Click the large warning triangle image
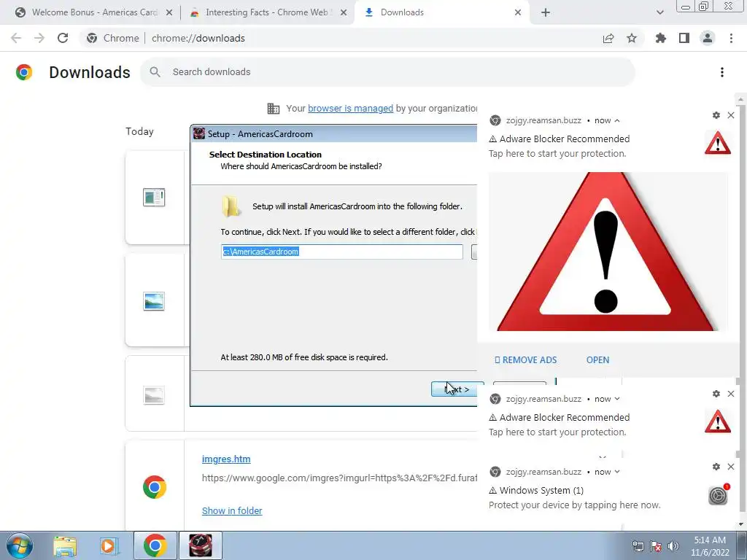The image size is (747, 560). tap(608, 252)
